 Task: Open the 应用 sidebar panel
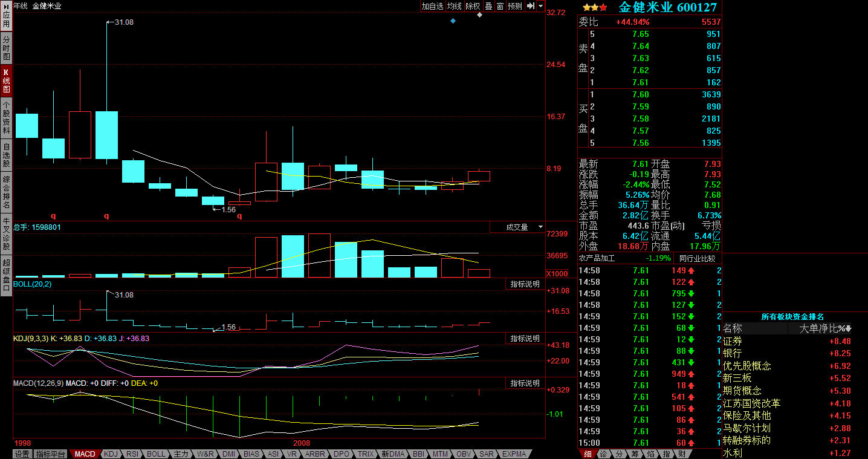[6, 16]
